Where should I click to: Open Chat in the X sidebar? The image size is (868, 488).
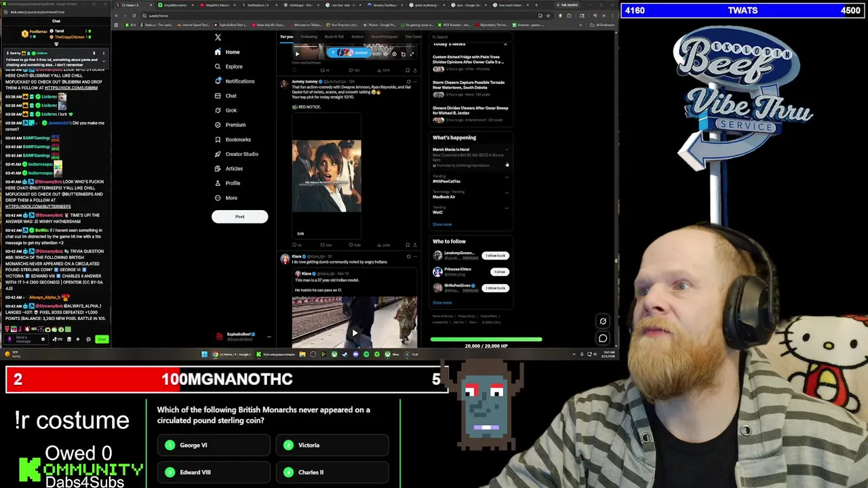pos(225,96)
